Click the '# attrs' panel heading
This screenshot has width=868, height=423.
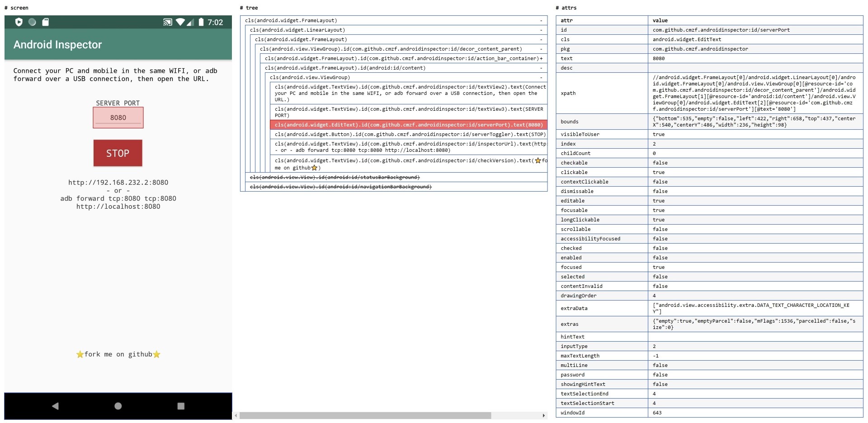[566, 8]
